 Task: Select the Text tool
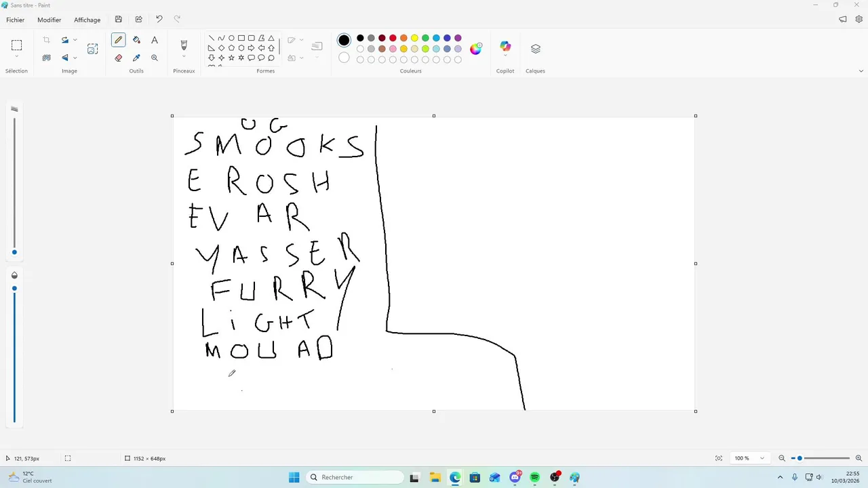pyautogui.click(x=155, y=40)
